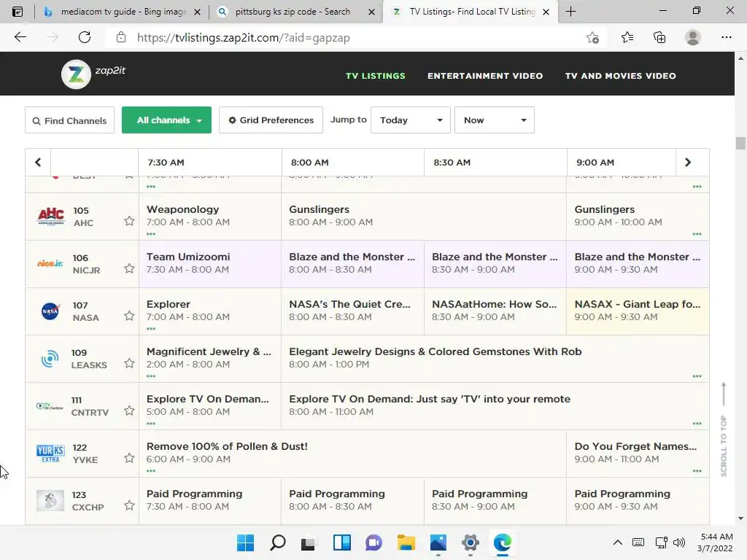Open a new browser tab
This screenshot has height=560, width=747.
pyautogui.click(x=570, y=12)
